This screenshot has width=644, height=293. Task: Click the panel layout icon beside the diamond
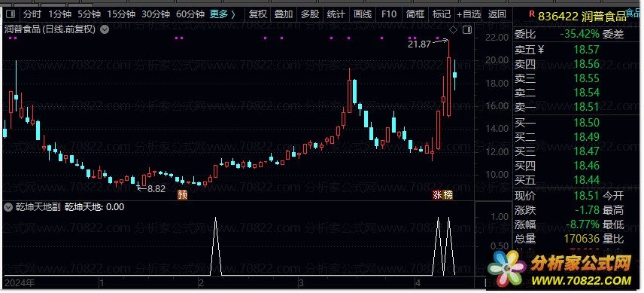[467, 30]
